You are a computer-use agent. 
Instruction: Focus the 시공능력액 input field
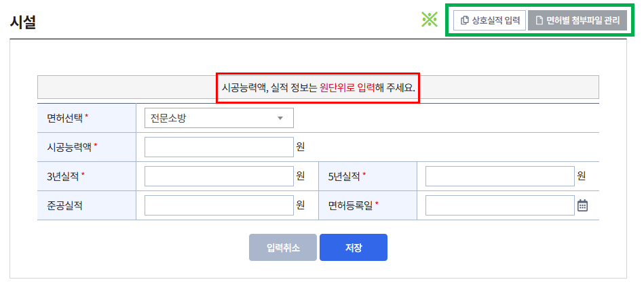[219, 147]
